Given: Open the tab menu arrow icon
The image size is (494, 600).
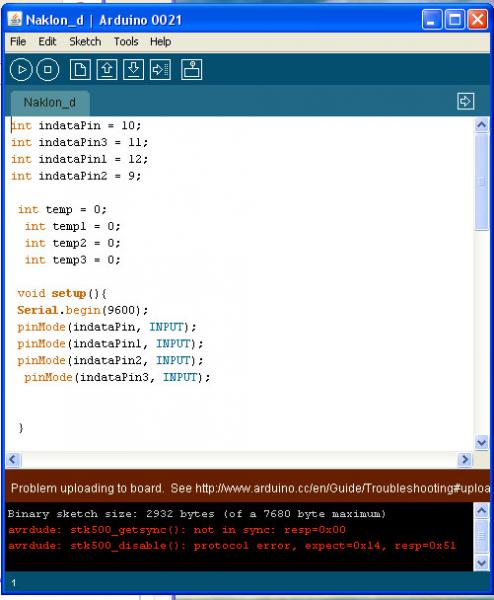Looking at the screenshot, I should (466, 101).
